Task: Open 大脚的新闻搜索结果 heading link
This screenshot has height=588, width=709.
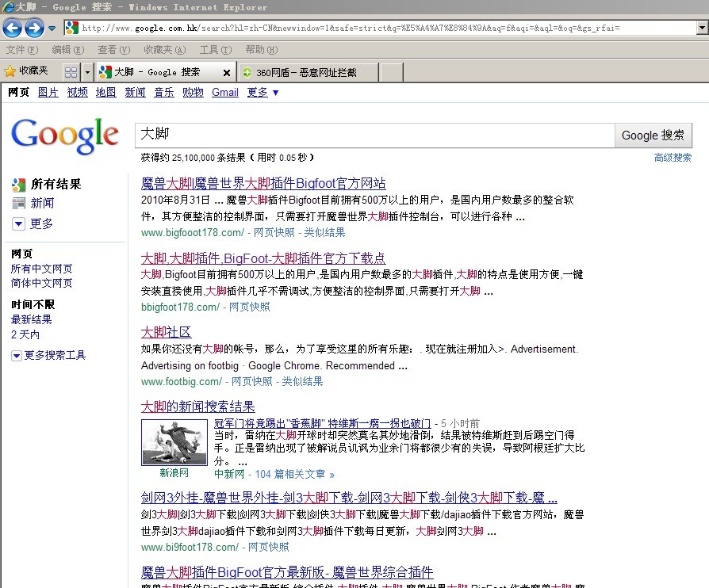Action: 198,407
